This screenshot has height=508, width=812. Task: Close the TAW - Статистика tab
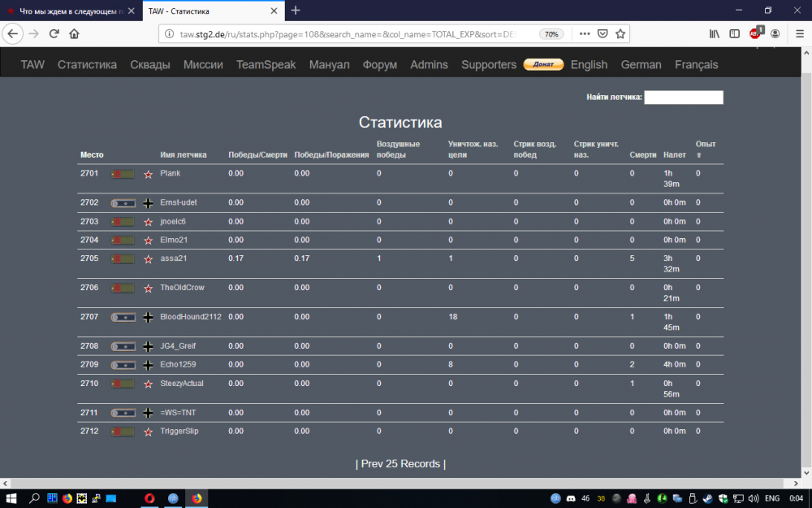pos(274,11)
